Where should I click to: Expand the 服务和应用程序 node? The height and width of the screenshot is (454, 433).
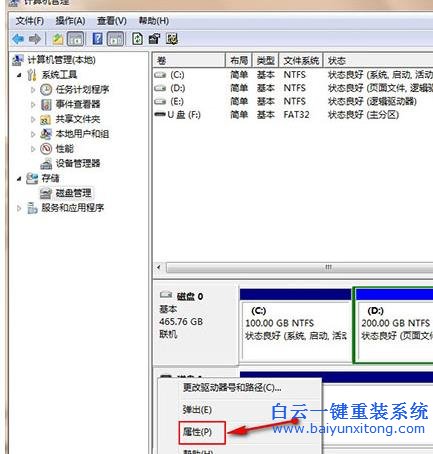pos(19,208)
